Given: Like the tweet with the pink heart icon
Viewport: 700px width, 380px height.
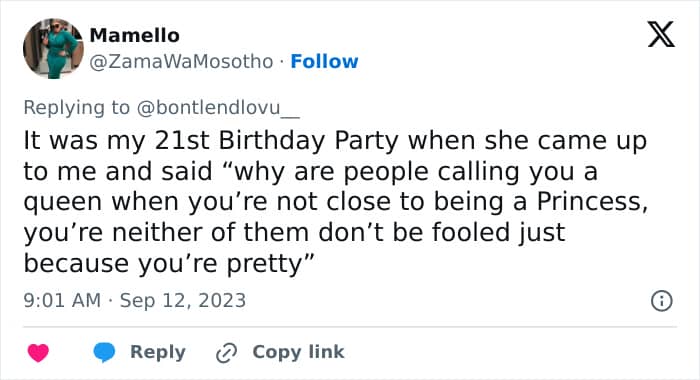Looking at the screenshot, I should (x=38, y=352).
